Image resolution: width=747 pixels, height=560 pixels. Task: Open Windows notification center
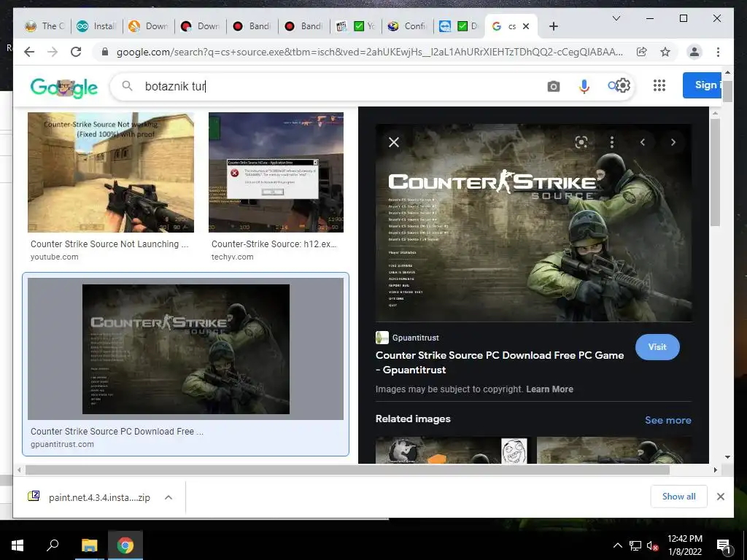724,546
